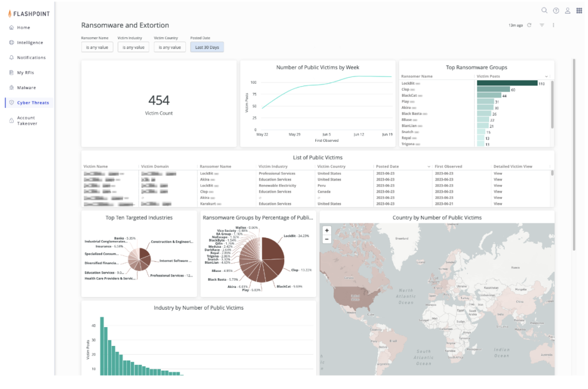The image size is (588, 389).
Task: Click the Ransomer Name column header in victims list
Action: (215, 166)
